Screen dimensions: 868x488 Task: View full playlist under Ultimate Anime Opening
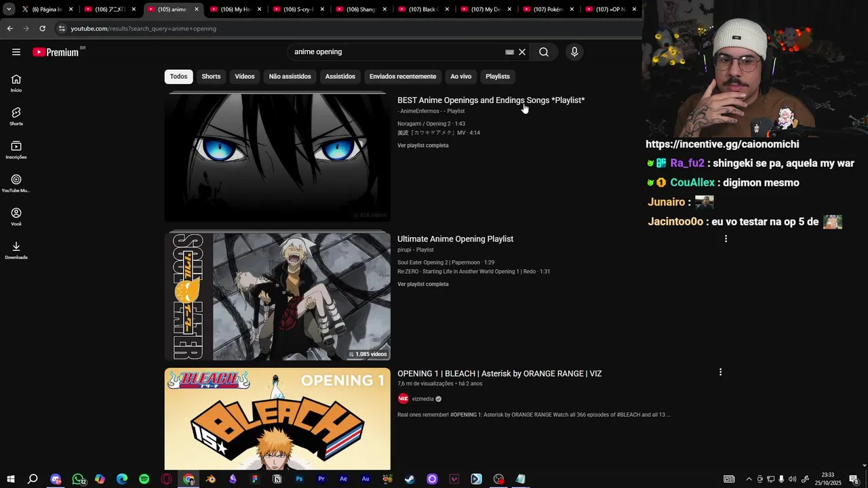click(x=423, y=285)
